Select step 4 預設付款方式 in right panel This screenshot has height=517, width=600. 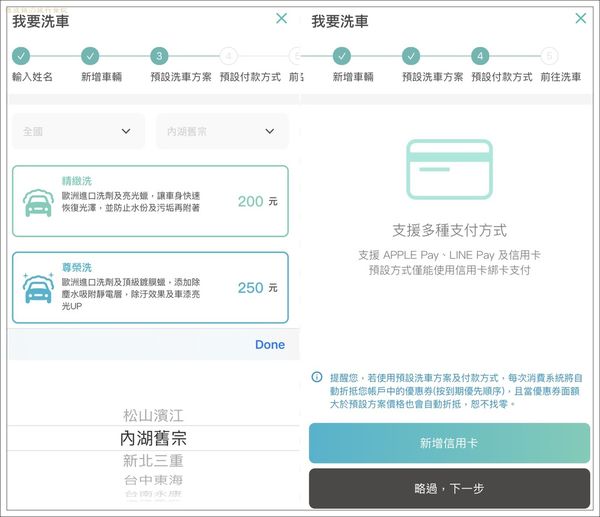click(481, 56)
